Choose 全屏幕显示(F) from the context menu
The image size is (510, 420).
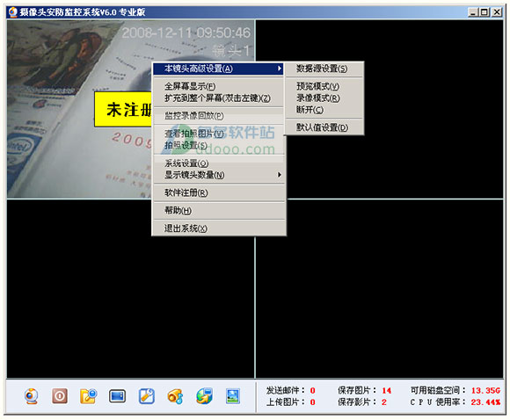(219, 86)
